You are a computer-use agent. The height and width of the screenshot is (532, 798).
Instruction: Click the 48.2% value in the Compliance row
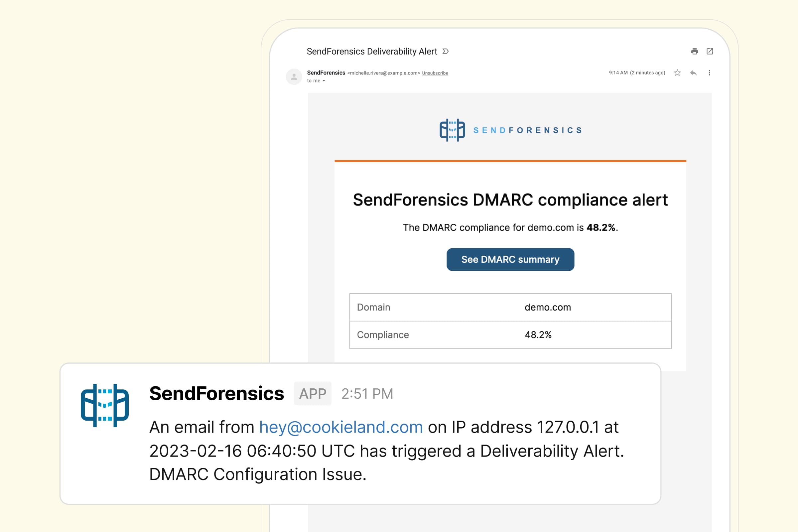(538, 335)
